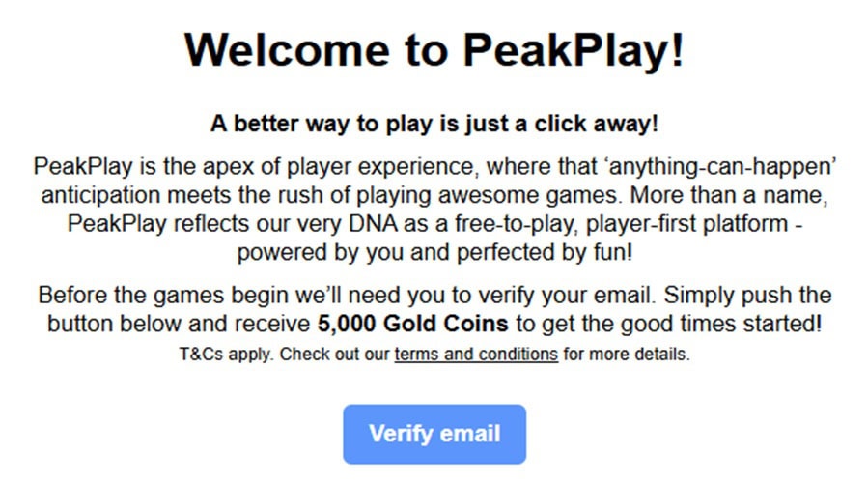Click the Welcome to PeakPlay heading

pos(434,49)
